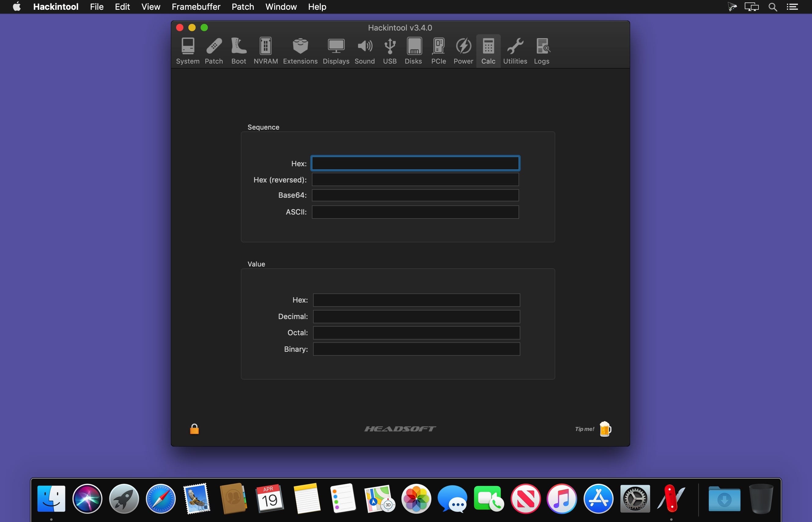Open the System tab in the toolbar
812x522 pixels.
tap(187, 51)
